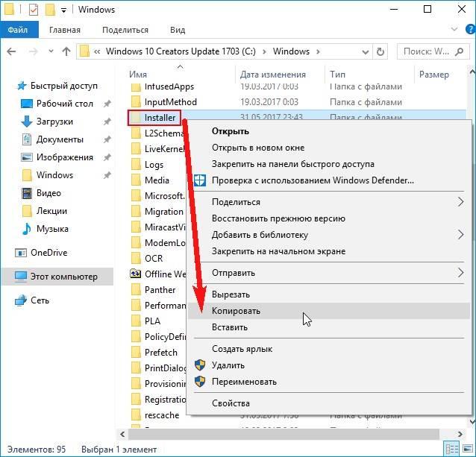
Task: Choose Вырезать in context menu
Action: (x=231, y=294)
